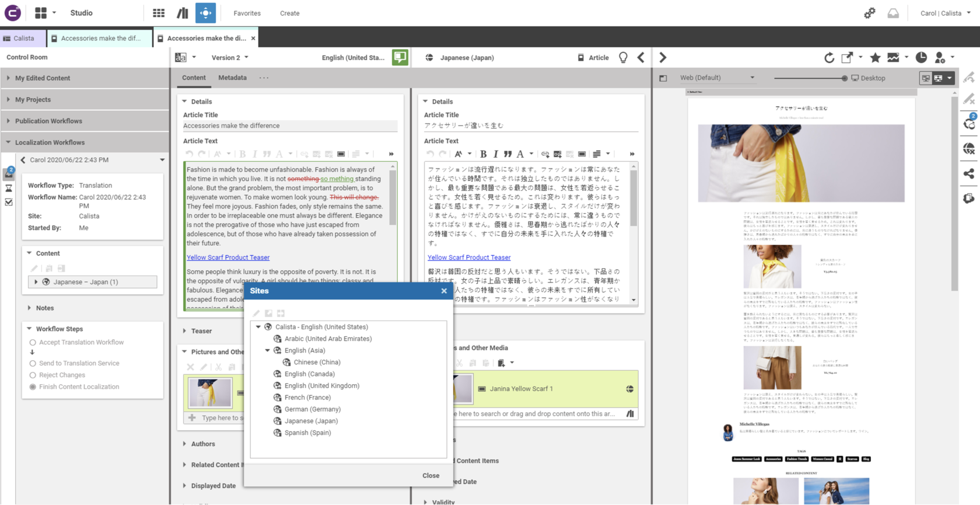Click Italic in the Japanese editor

pyautogui.click(x=495, y=154)
